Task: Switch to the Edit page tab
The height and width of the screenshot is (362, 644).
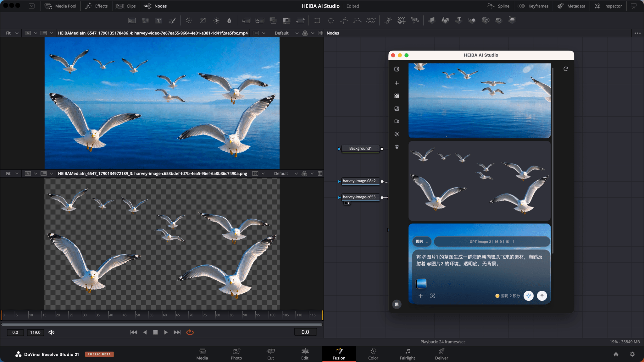Action: pos(305,354)
